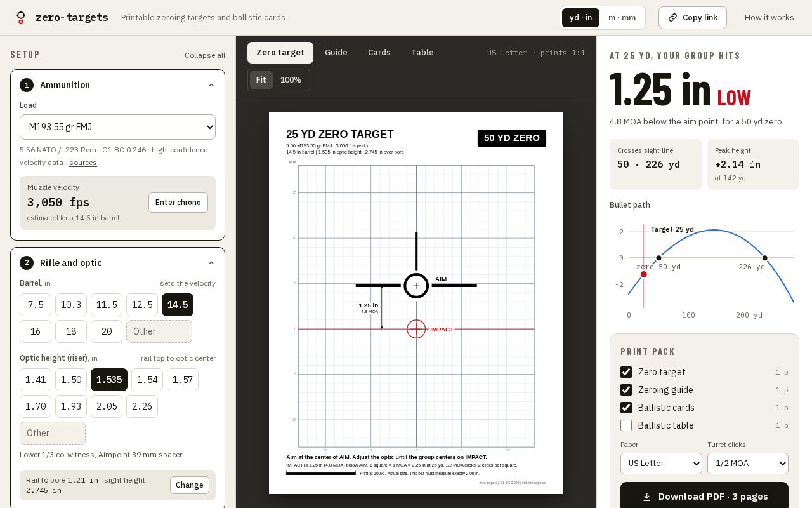
Task: Open the Turret clicks dropdown
Action: [x=748, y=464]
